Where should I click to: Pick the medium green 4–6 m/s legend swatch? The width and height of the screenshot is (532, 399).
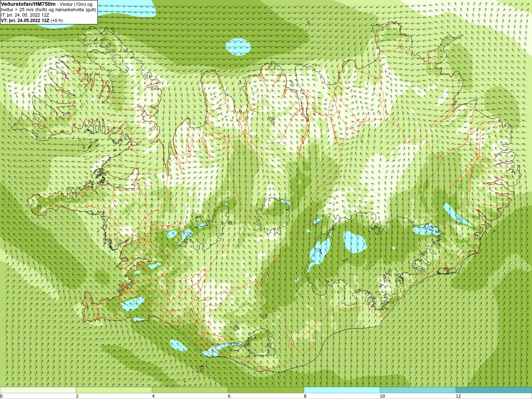coord(190,390)
